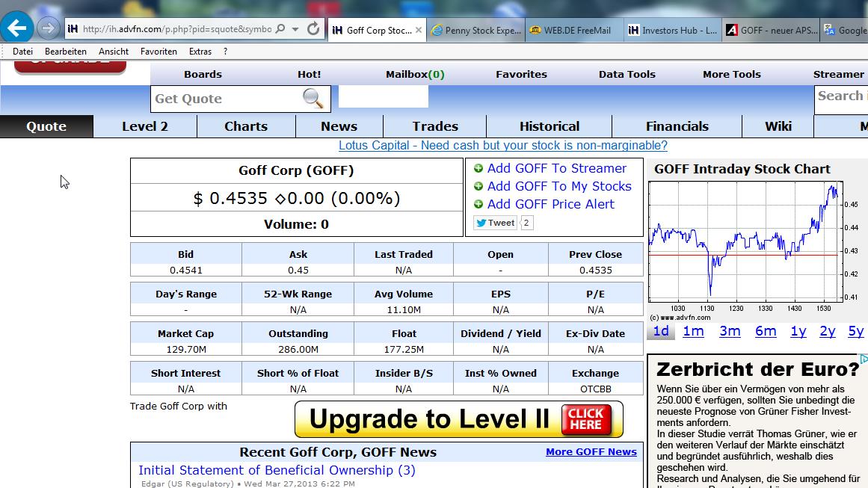Click the AdChoices icon on Euro ad
The width and height of the screenshot is (868, 488).
[x=863, y=359]
